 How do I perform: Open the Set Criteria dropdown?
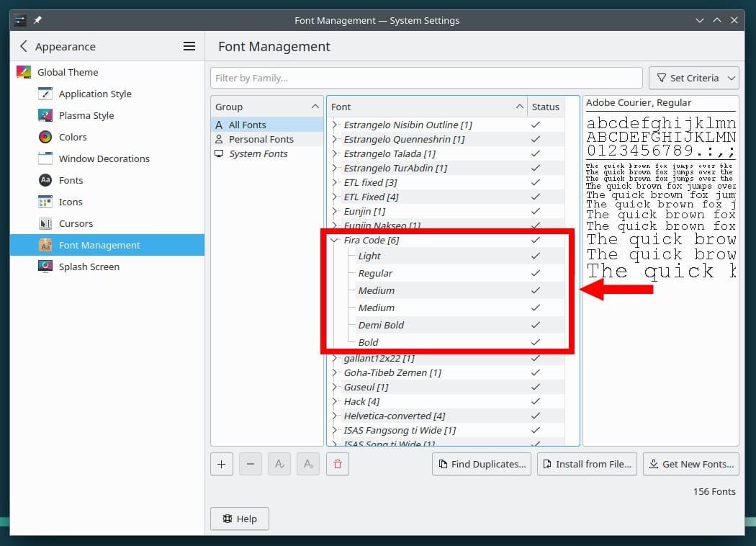pos(694,78)
